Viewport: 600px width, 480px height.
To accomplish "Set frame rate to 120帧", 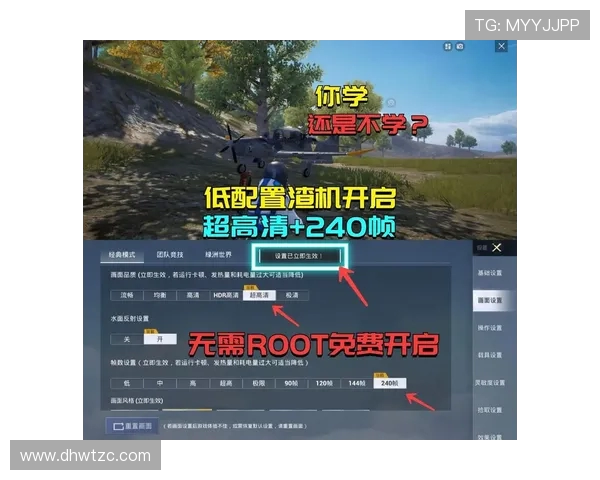I will [x=324, y=383].
